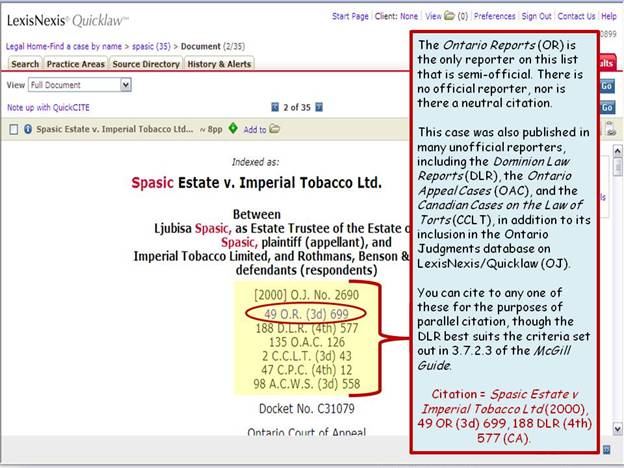Click the citation 2 C.C.L.T. (3d) 43
This screenshot has width=624, height=468.
click(x=306, y=356)
